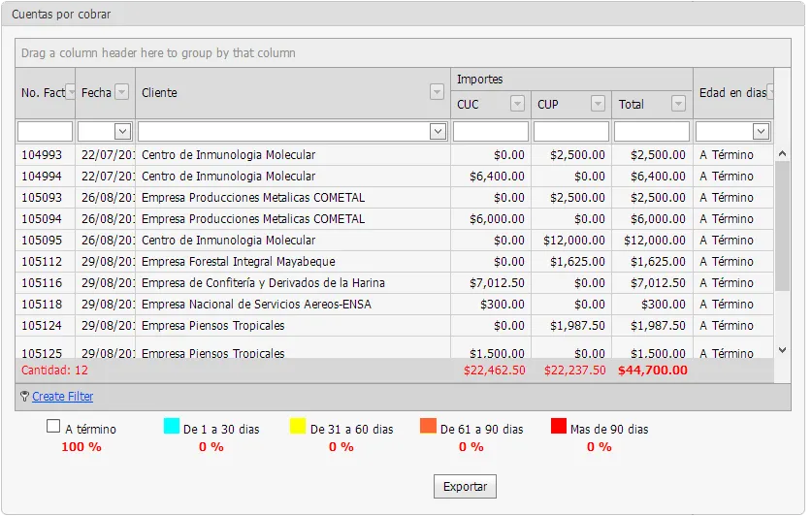Expand the Edad en dias filter row combo
Viewport: 812px width, 516px height.
click(x=761, y=132)
